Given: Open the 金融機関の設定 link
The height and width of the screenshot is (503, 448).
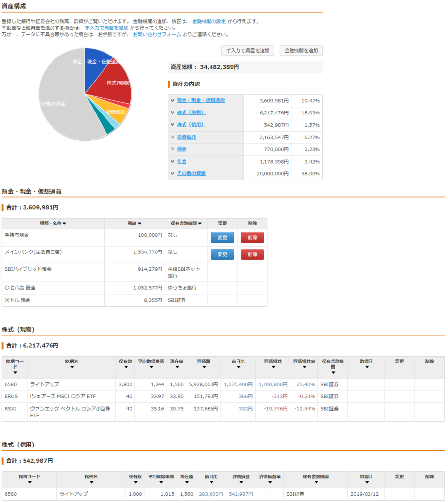Looking at the screenshot, I should 209,21.
